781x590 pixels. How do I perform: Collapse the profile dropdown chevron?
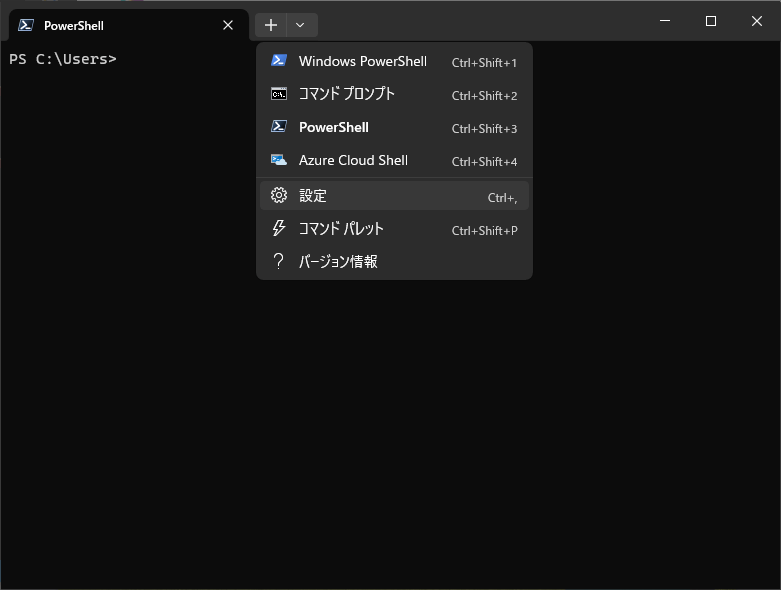point(302,25)
